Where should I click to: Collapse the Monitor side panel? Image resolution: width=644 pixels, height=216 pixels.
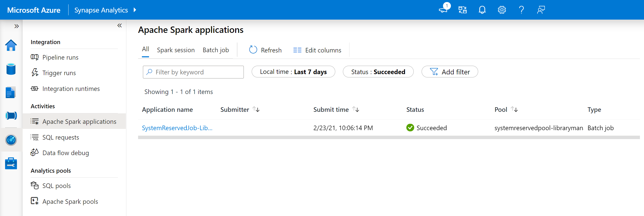coord(119,25)
